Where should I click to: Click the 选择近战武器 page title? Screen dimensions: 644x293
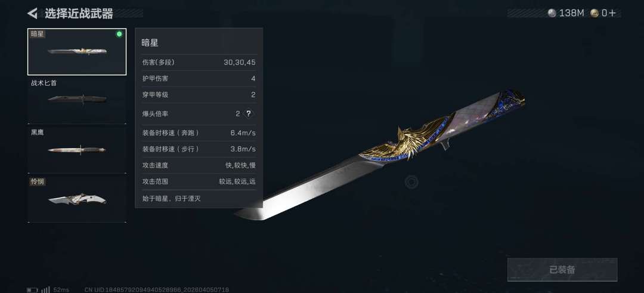[79, 14]
